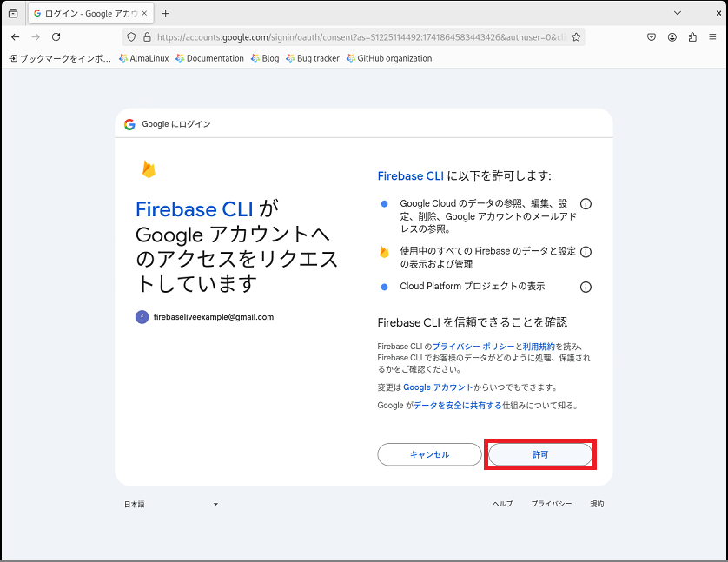728x562 pixels.
Task: Open the Firefox account icon
Action: tap(672, 37)
